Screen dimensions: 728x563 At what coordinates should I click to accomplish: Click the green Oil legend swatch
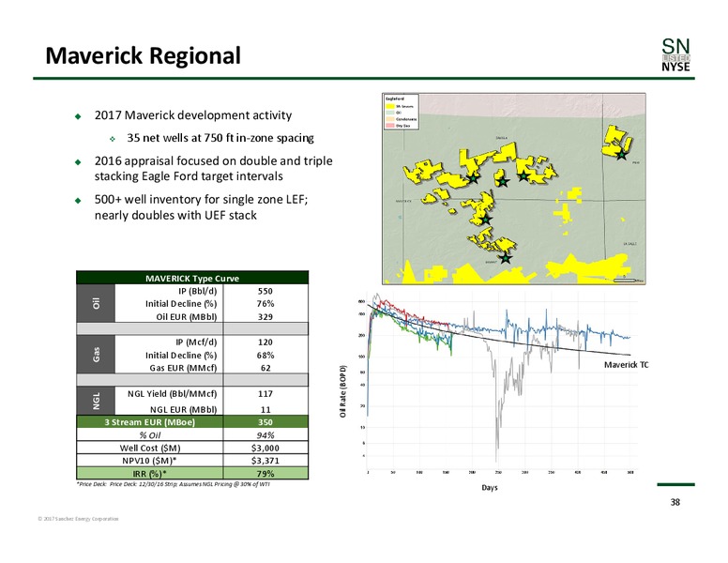pyautogui.click(x=390, y=113)
